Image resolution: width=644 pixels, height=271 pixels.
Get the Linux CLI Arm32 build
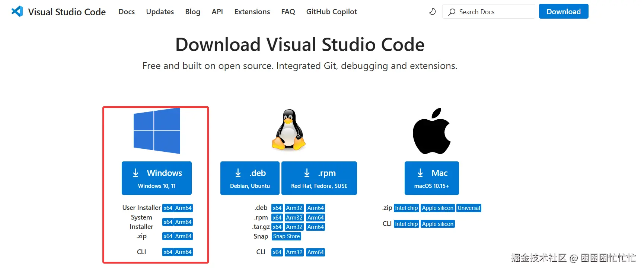pyautogui.click(x=294, y=252)
